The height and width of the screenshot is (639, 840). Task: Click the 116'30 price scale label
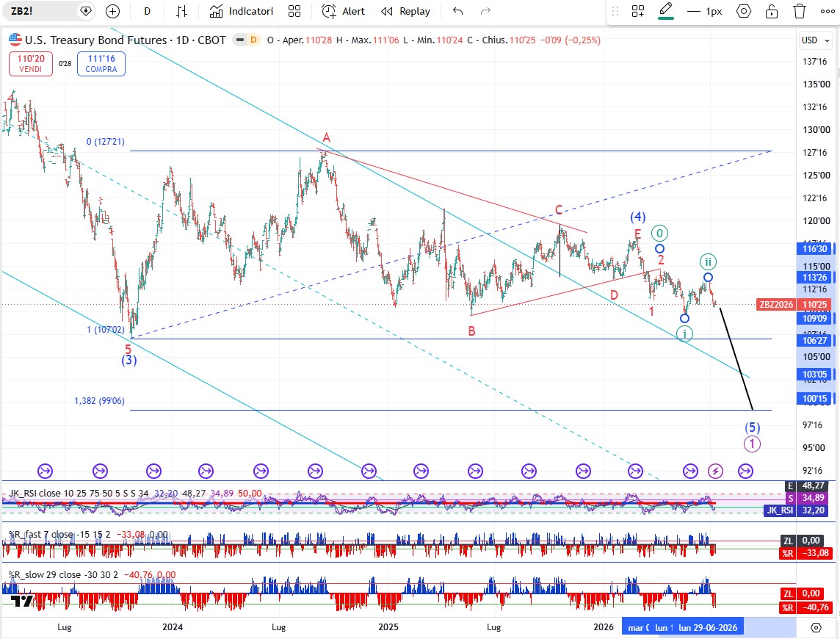click(x=815, y=249)
